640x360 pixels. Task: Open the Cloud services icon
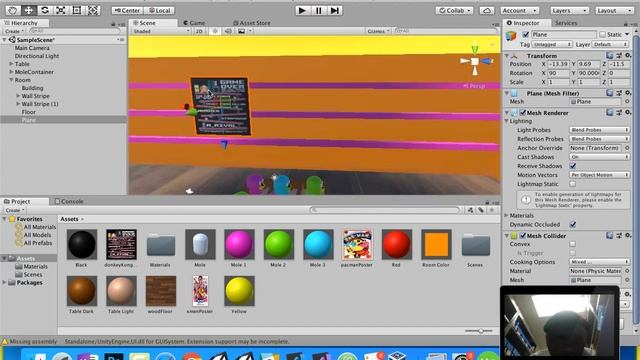tap(487, 11)
